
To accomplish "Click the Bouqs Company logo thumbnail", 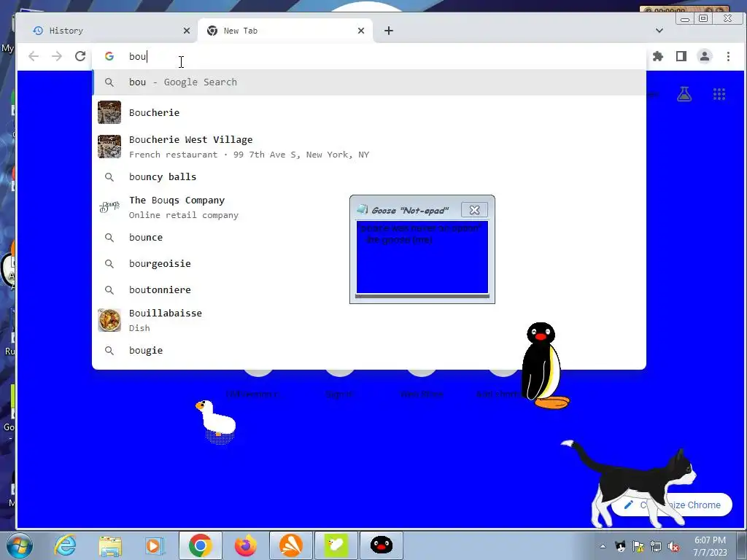I will (109, 207).
